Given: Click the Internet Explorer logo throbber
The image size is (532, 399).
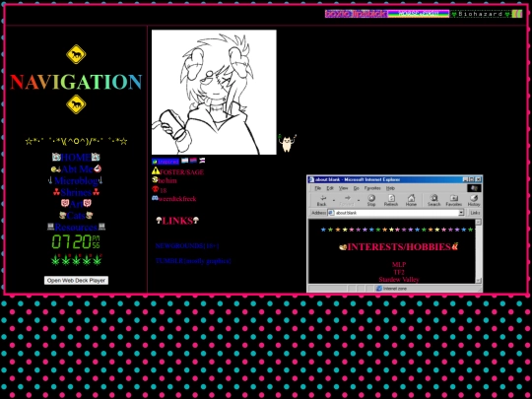Looking at the screenshot, I should [x=474, y=188].
